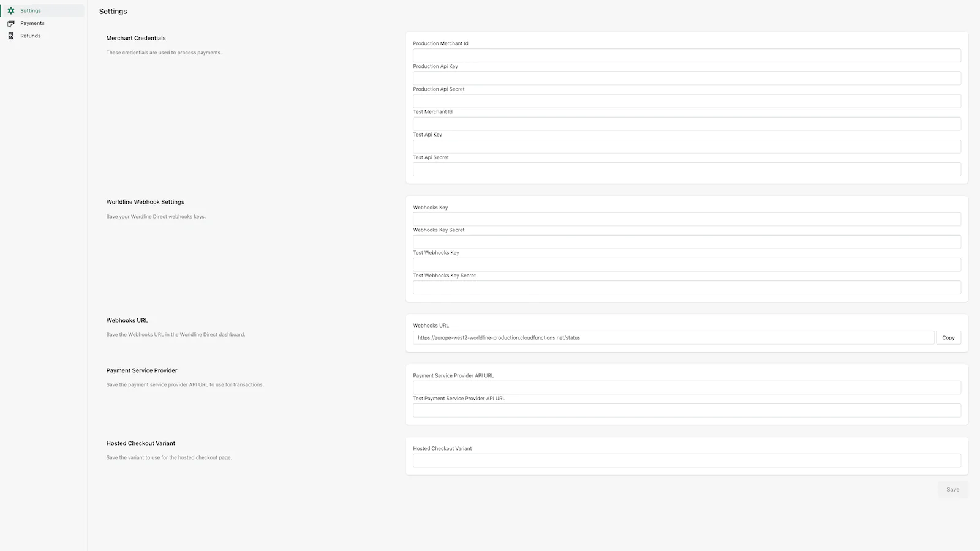Focus the Test Api Key field
980x551 pixels.
tap(687, 146)
